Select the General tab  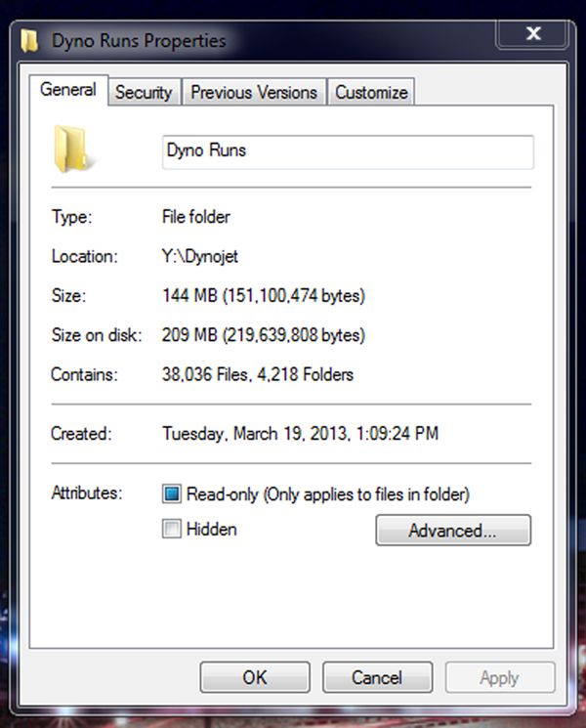[68, 90]
